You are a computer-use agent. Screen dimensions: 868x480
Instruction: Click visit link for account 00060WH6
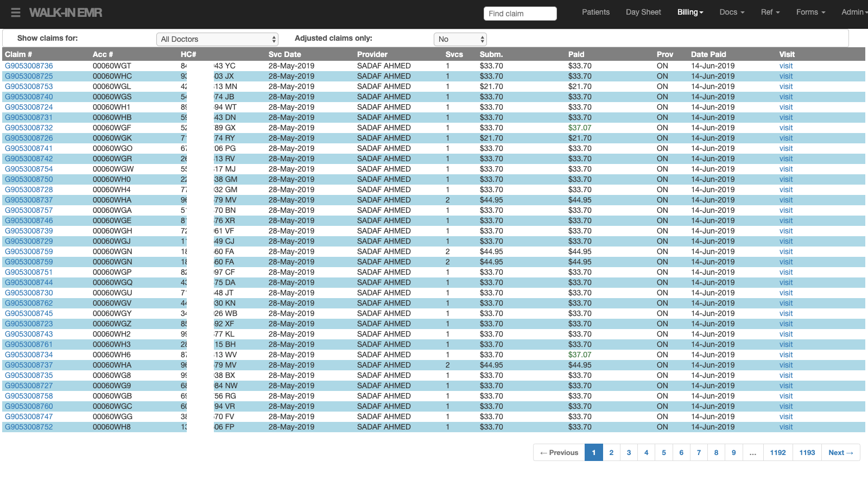[x=786, y=355]
